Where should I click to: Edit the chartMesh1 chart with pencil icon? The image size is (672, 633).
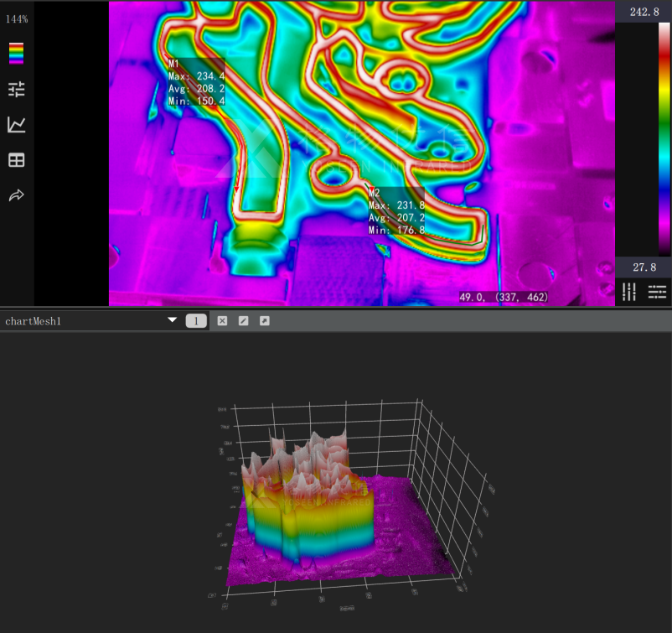coord(244,321)
